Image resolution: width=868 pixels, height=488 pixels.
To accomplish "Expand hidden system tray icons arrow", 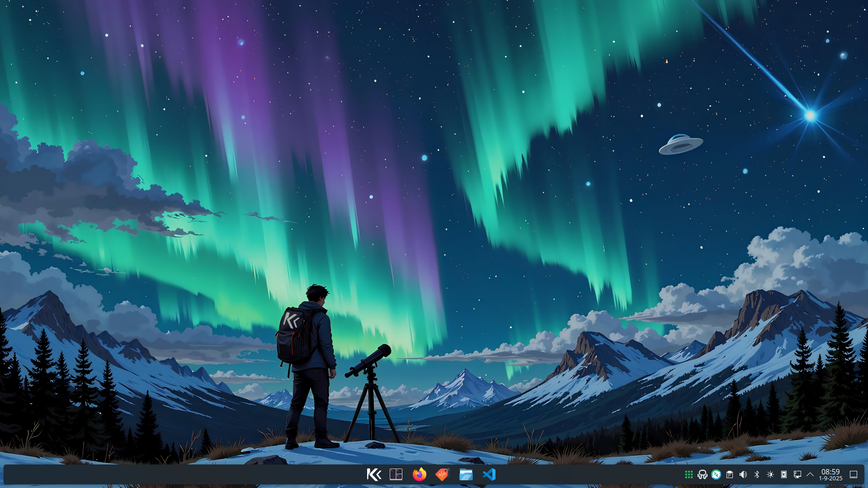I will coord(810,474).
